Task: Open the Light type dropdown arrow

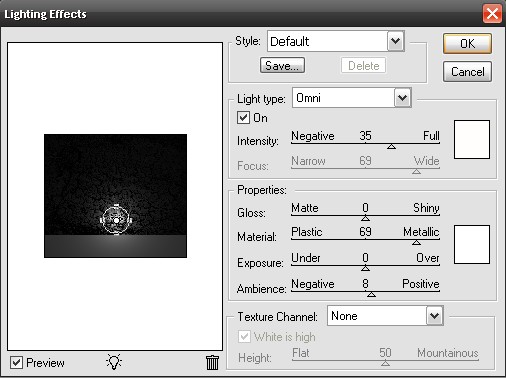Action: pyautogui.click(x=403, y=98)
